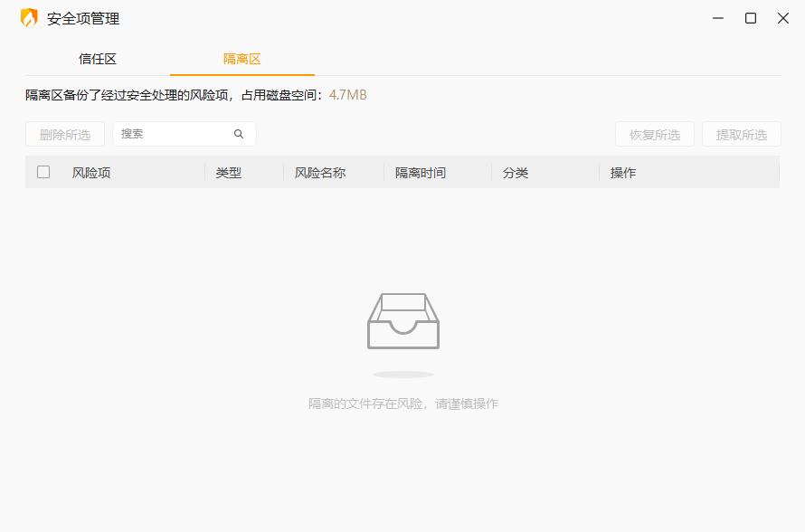
Task: Click the 类型 column header
Action: point(229,172)
